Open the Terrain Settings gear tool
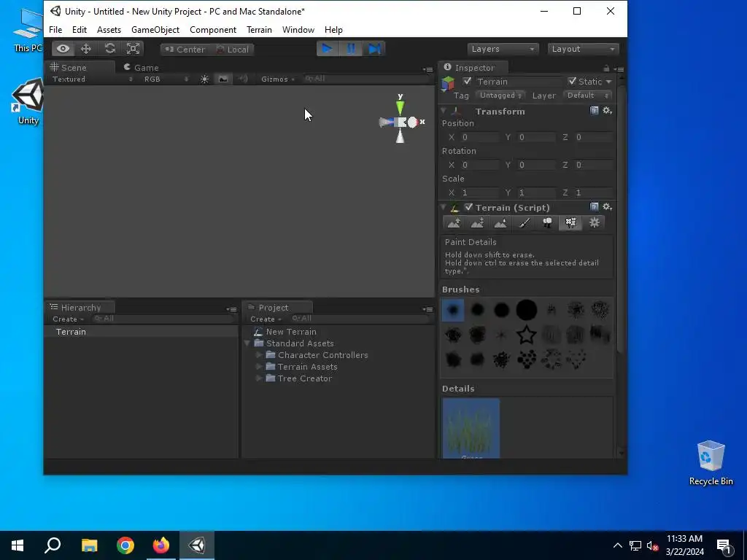The width and height of the screenshot is (747, 560). (594, 223)
